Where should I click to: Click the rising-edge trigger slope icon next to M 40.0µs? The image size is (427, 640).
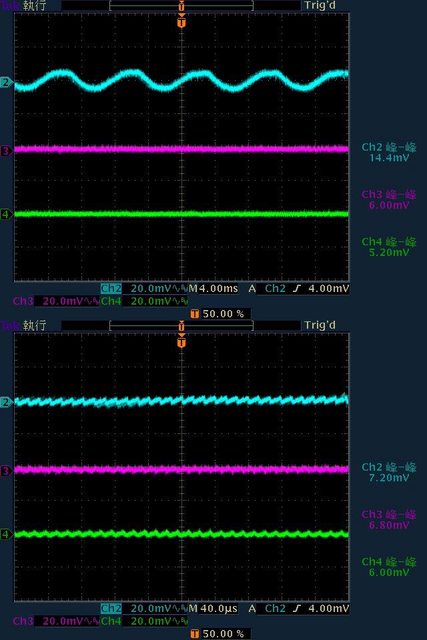[297, 608]
